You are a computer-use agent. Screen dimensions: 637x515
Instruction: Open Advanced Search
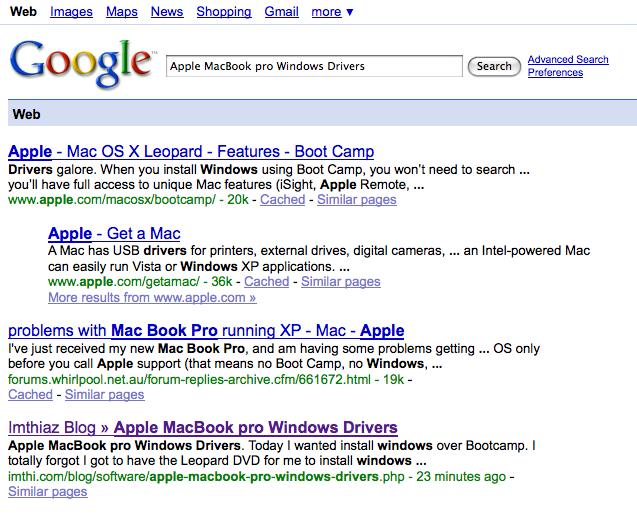[568, 59]
